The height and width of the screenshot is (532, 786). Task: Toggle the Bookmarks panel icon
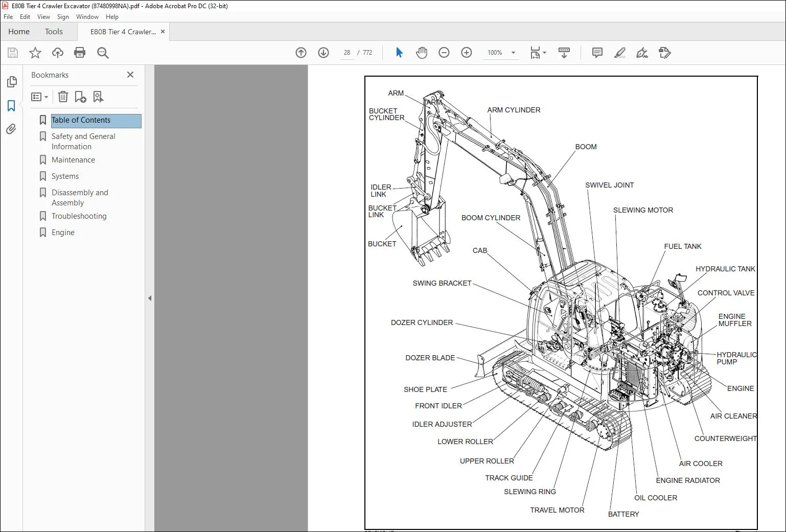pos(11,106)
